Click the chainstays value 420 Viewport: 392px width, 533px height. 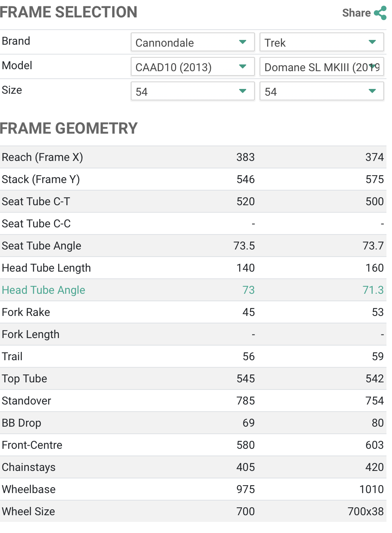375,467
